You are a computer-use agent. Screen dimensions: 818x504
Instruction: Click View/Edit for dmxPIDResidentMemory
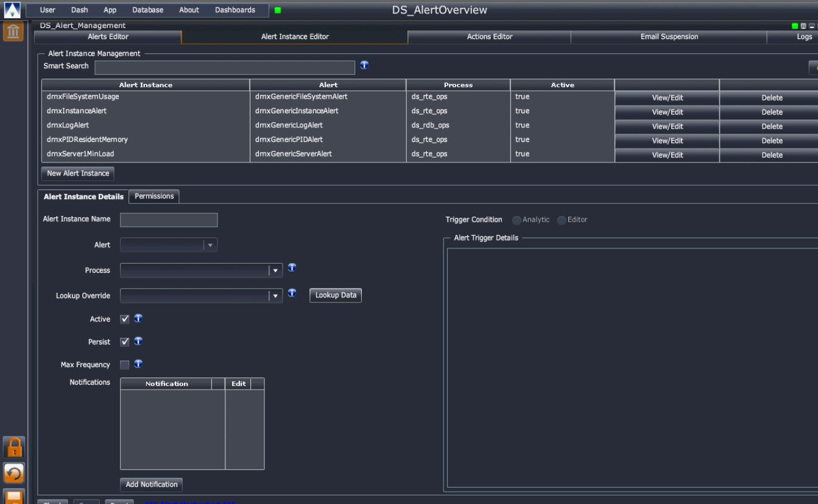pyautogui.click(x=668, y=141)
